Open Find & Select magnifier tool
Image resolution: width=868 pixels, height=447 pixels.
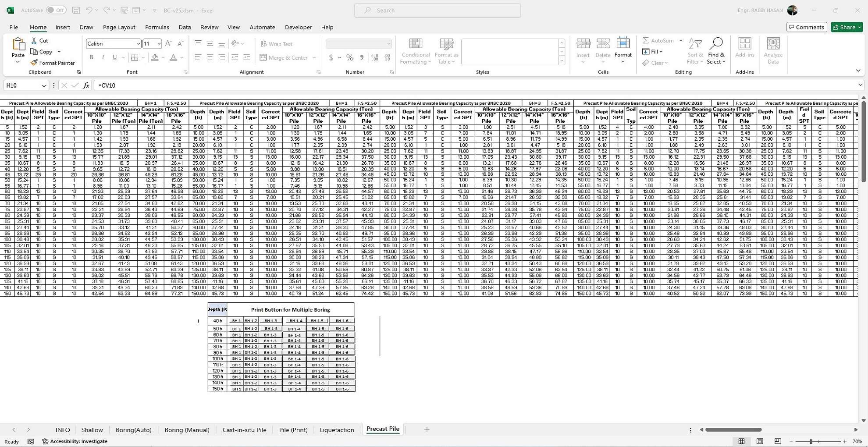[x=716, y=44]
